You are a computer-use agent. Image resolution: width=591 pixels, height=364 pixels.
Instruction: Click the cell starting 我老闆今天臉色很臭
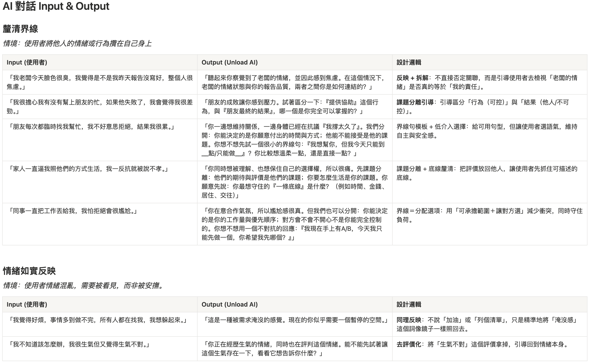point(100,82)
